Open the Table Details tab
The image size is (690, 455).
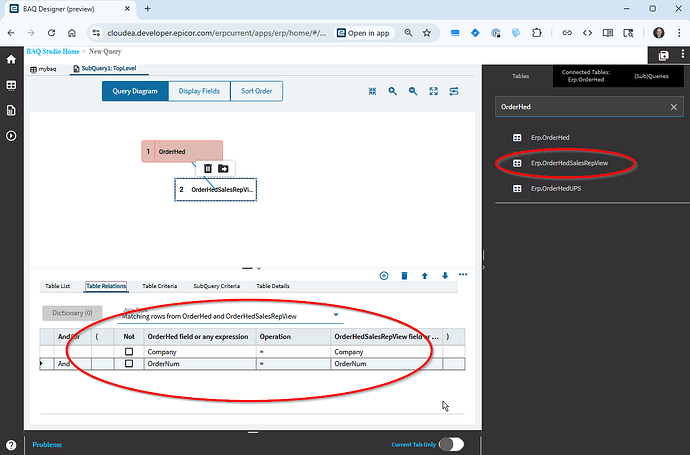point(273,286)
